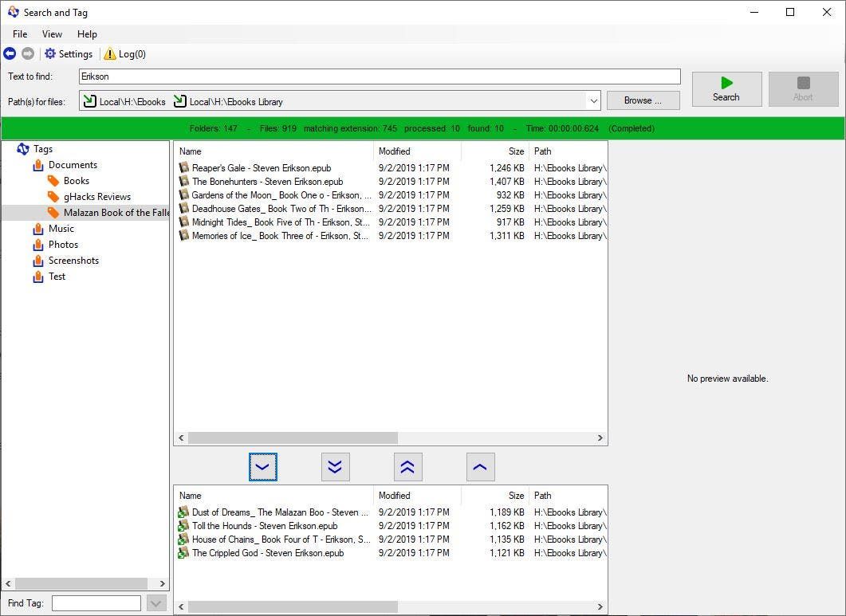This screenshot has height=616, width=846.
Task: Click the lower list scroll left arrow
Action: point(181,606)
